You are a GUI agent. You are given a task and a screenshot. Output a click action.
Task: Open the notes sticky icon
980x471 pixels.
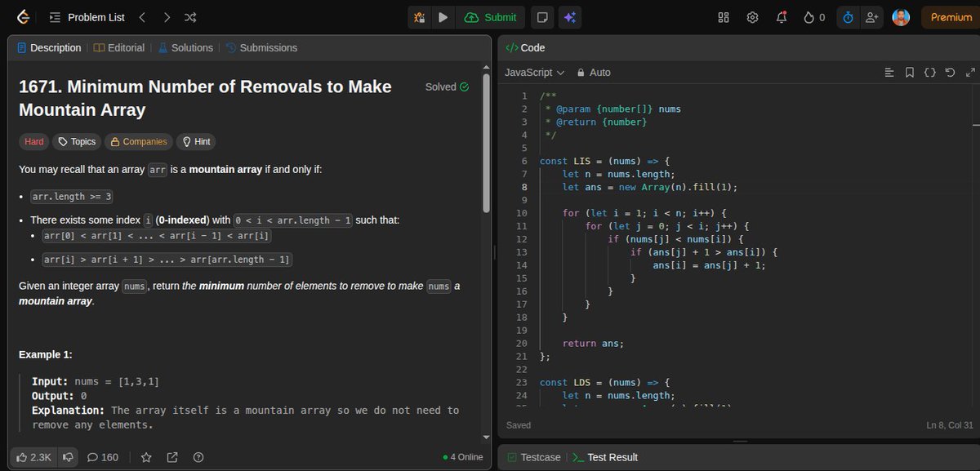pos(541,17)
